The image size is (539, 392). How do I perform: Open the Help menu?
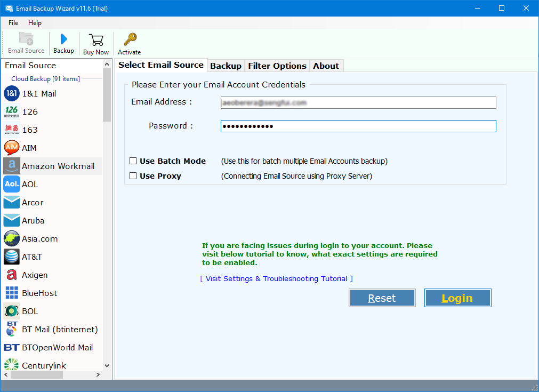[35, 23]
